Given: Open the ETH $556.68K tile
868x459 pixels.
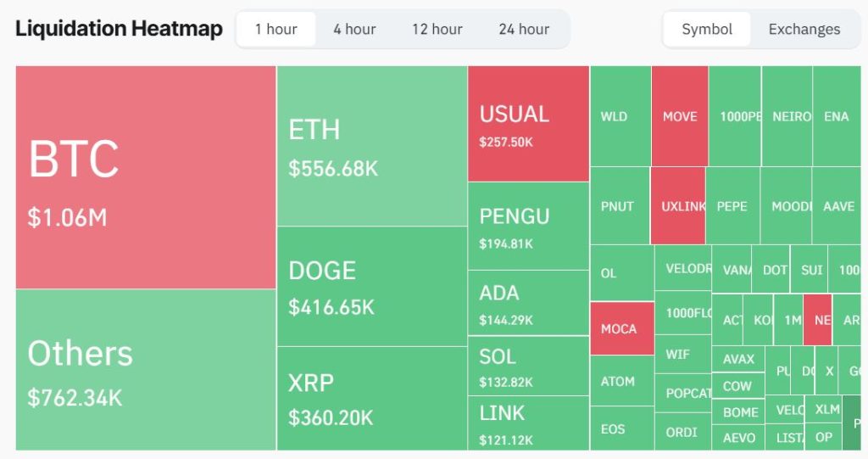Looking at the screenshot, I should click(x=371, y=146).
